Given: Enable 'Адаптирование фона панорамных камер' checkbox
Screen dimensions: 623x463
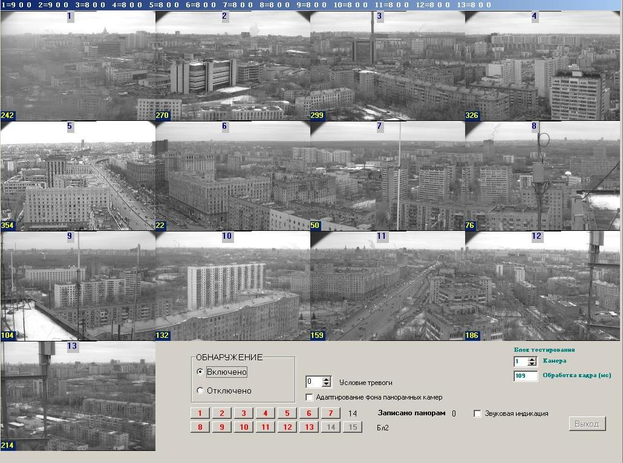Looking at the screenshot, I should tap(309, 397).
